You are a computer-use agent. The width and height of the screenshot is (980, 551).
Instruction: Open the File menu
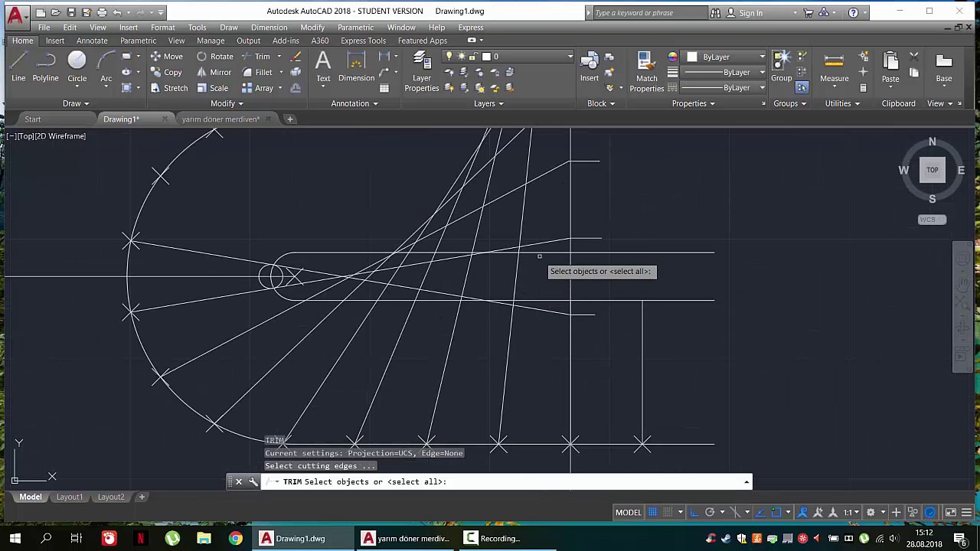point(44,28)
